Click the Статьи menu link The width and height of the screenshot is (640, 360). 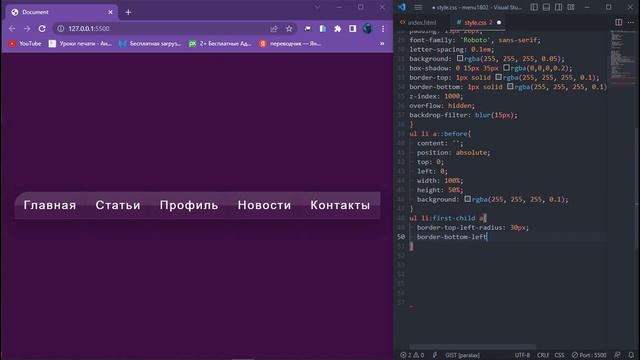118,205
